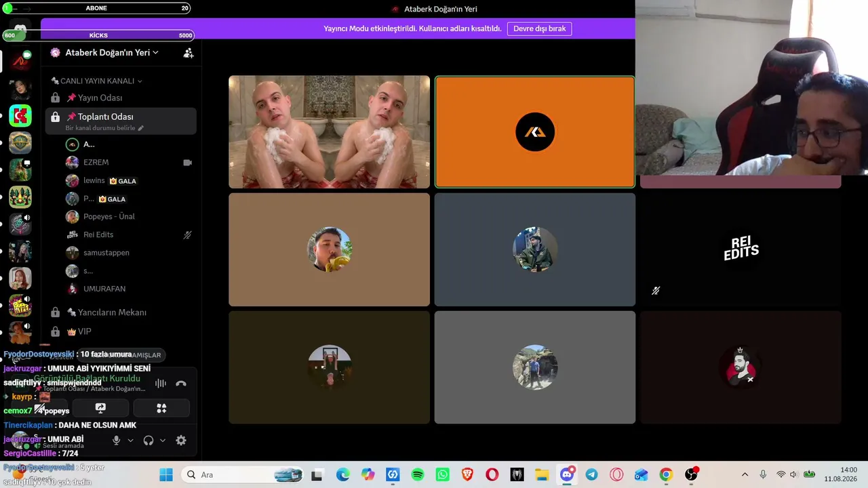
Task: Open OBS Studio from the taskbar
Action: tap(691, 475)
